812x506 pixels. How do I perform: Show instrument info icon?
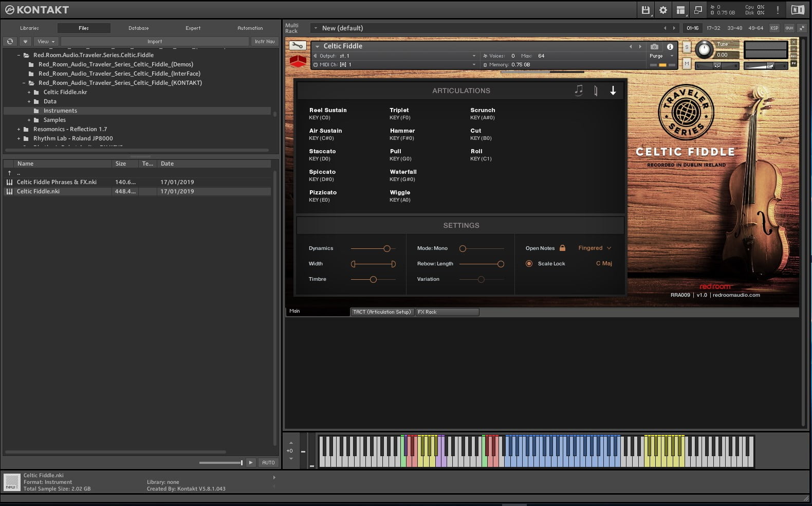click(670, 46)
